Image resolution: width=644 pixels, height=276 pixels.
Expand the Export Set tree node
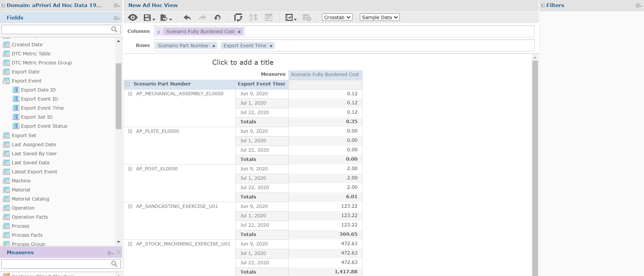tap(6, 135)
